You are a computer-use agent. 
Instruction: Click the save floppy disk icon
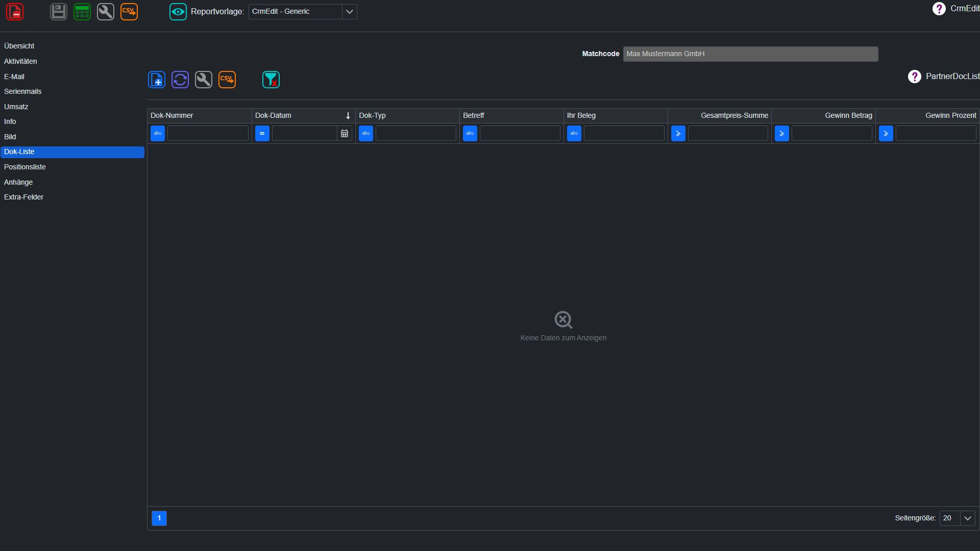click(x=59, y=12)
